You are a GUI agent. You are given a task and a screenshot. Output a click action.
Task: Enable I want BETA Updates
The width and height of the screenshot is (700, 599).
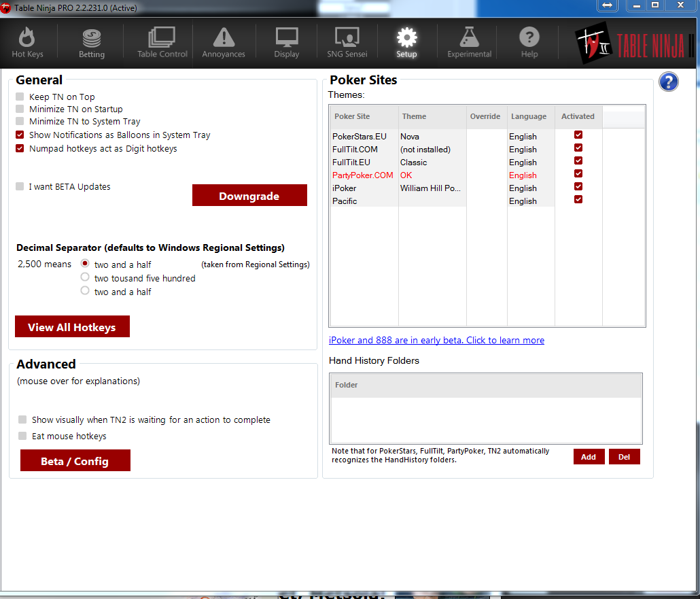20,186
